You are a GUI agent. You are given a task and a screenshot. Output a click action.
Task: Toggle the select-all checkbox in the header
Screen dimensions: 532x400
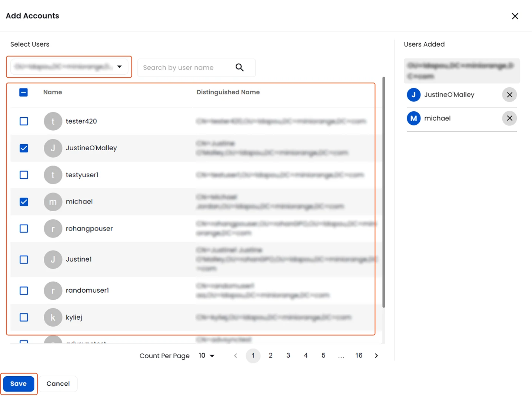point(23,92)
